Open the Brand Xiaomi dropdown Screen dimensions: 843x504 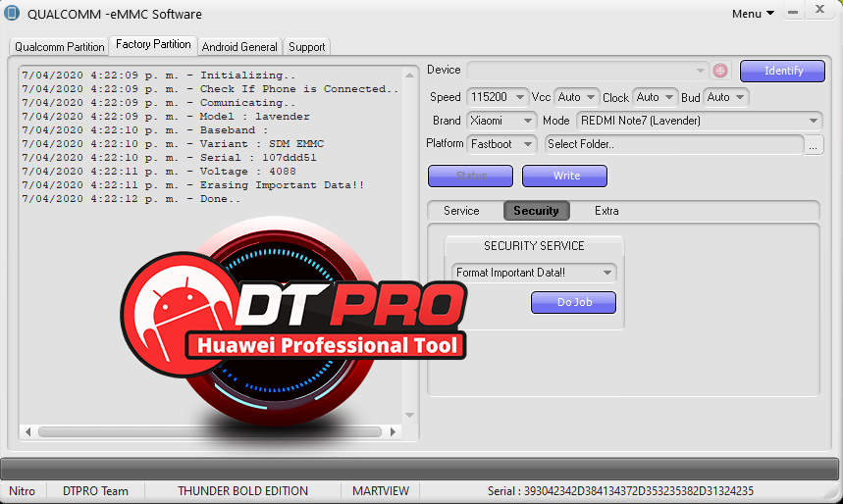[501, 121]
